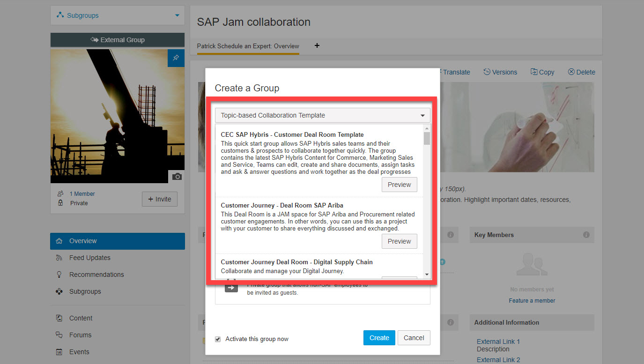Click the Forums chat bubble icon
The width and height of the screenshot is (644, 364).
coord(59,335)
